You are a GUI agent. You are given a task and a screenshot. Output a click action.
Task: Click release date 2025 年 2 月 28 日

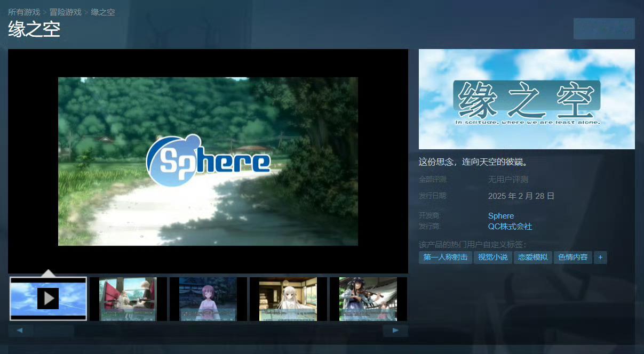(x=521, y=196)
